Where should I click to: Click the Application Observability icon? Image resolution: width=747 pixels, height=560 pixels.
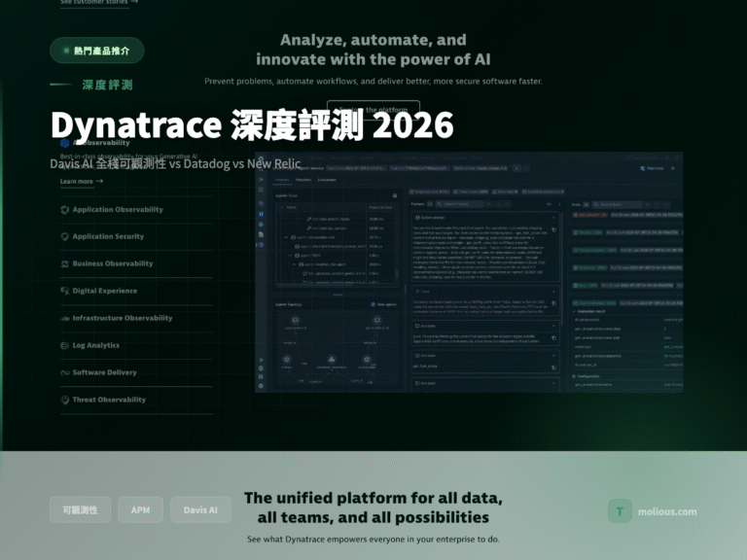click(65, 210)
